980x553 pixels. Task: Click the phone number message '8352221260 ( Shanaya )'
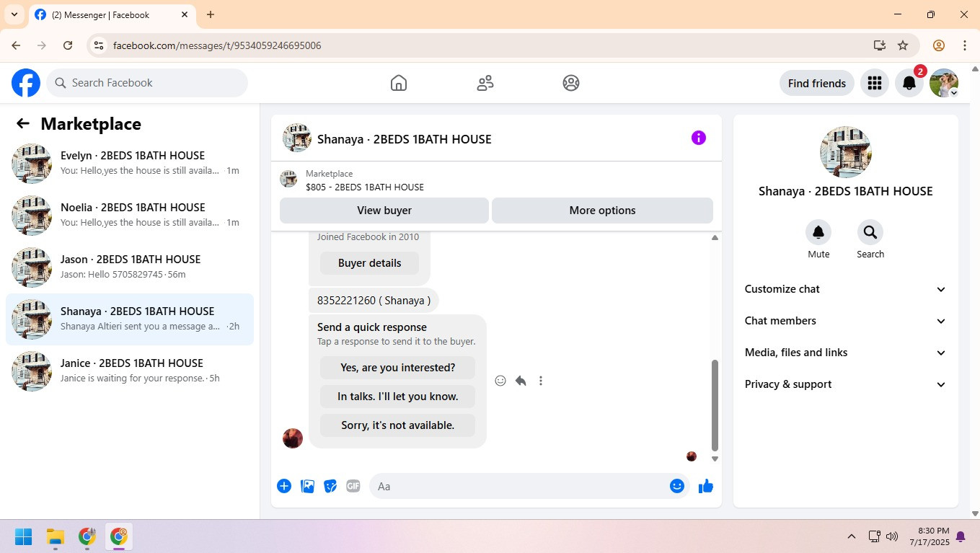[x=374, y=301]
